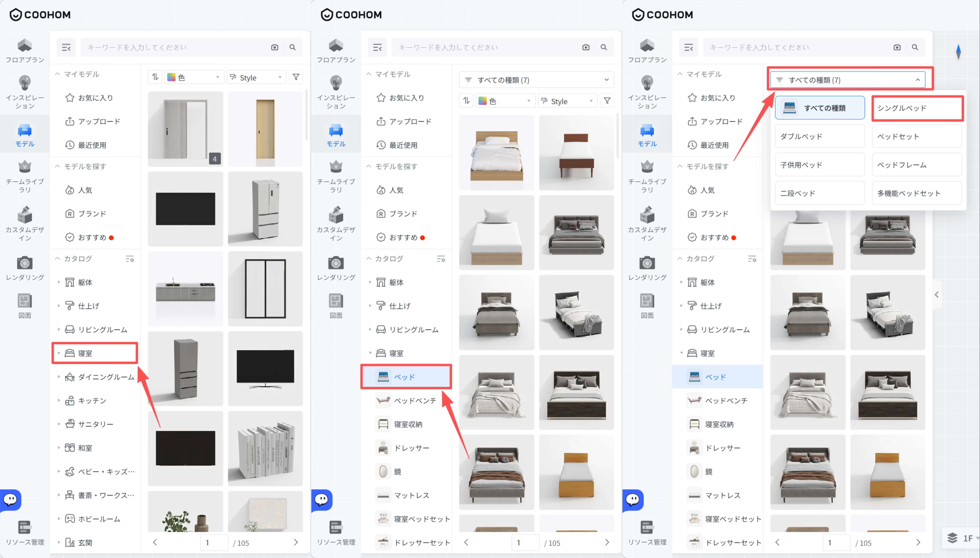Viewport: 980px width, 558px height.
Task: Choose ダブルベッド in the right panel type list
Action: [x=820, y=136]
